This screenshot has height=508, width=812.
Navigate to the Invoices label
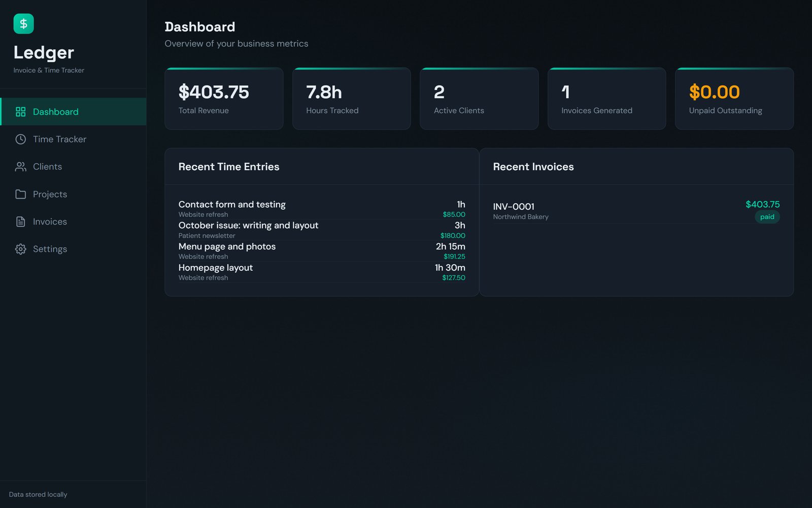click(x=50, y=221)
